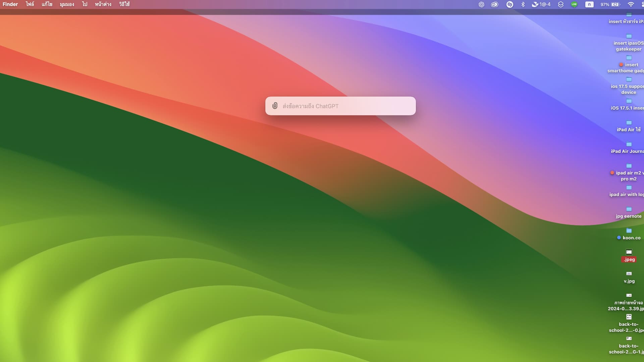
Task: Click the Shazam menu bar icon
Action: pyautogui.click(x=509, y=4)
